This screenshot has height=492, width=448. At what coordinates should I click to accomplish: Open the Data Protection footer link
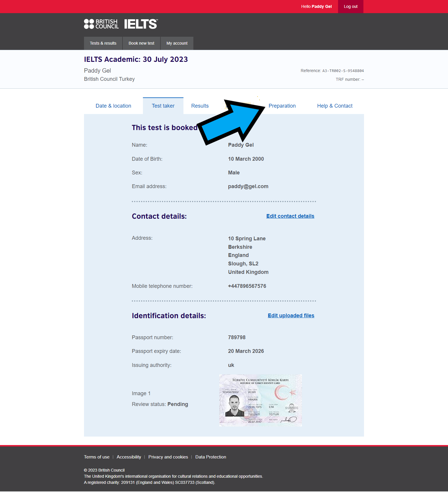[x=211, y=457]
